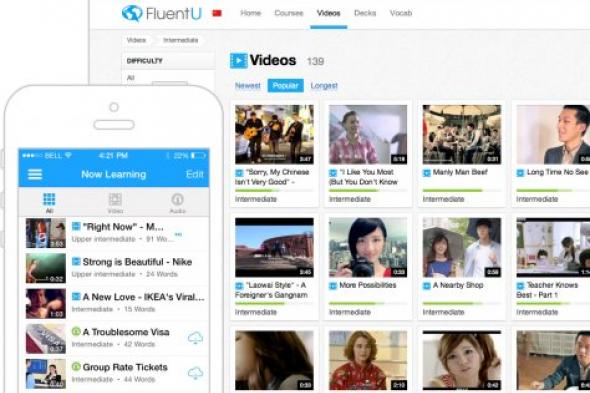Select the Audio filter icon in the phone app
Screen dimensions: 590x393
tap(177, 200)
